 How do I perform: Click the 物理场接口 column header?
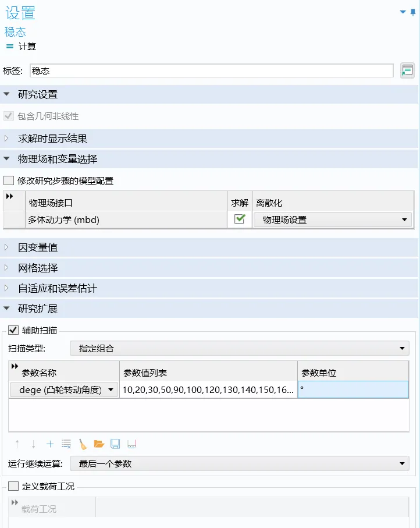pyautogui.click(x=126, y=201)
